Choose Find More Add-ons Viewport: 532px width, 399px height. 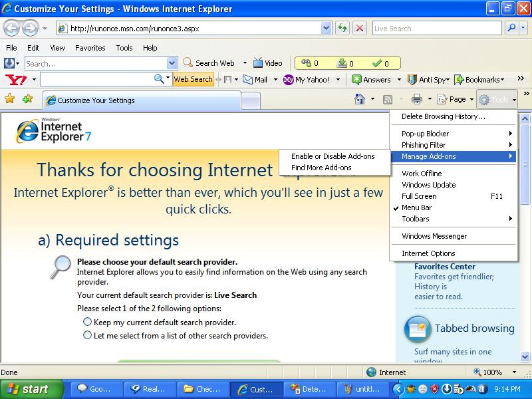pyautogui.click(x=321, y=168)
